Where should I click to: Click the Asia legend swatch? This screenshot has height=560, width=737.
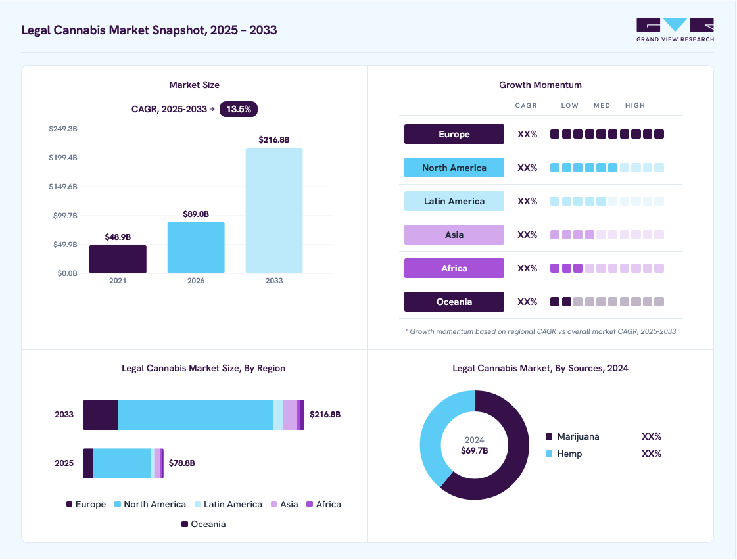pyautogui.click(x=273, y=504)
